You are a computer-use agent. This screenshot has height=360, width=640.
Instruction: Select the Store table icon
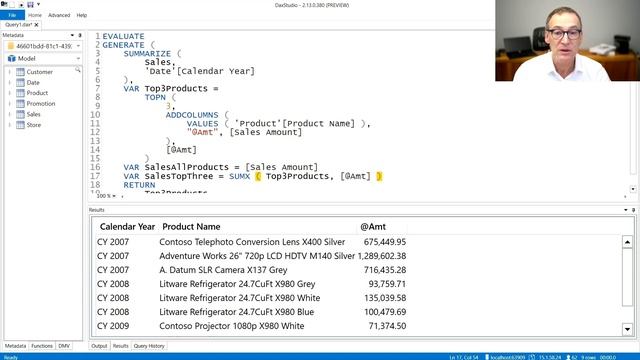[20, 125]
